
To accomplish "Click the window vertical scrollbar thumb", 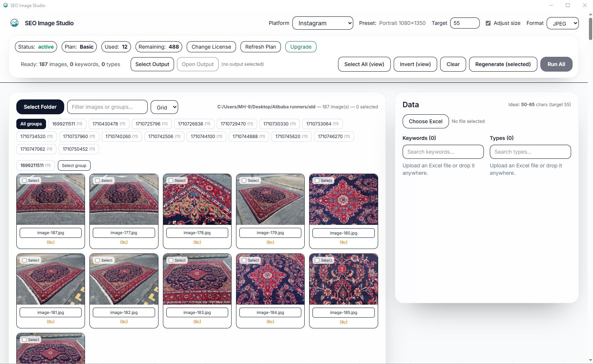I will point(590,29).
